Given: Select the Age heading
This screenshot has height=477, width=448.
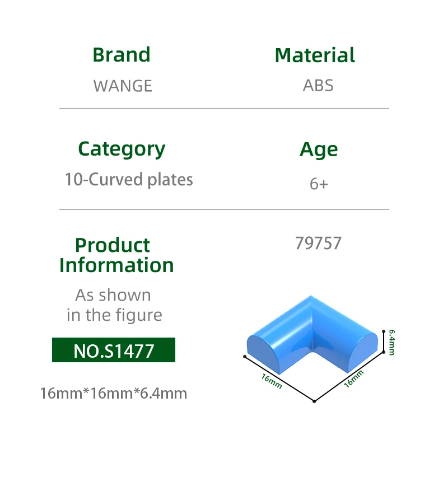Looking at the screenshot, I should 319,149.
